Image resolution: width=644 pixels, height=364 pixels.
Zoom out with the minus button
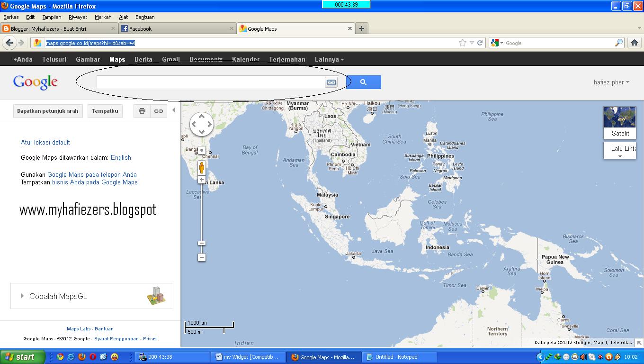click(x=202, y=257)
